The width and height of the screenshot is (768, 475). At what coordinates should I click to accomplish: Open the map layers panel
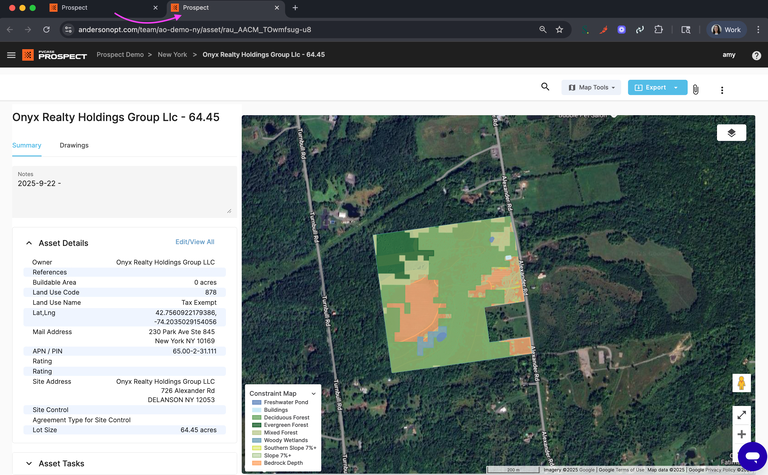coord(731,132)
